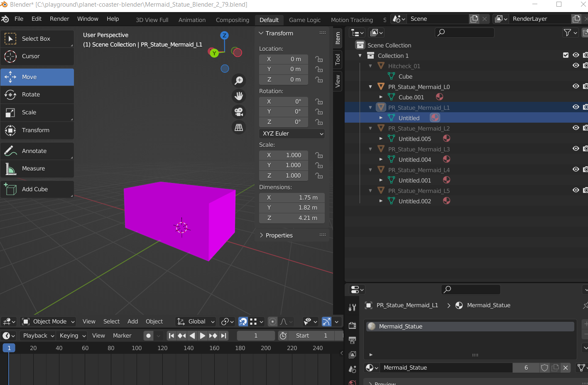This screenshot has height=385, width=588.
Task: Switch to Game Logic workspace tab
Action: tap(305, 20)
